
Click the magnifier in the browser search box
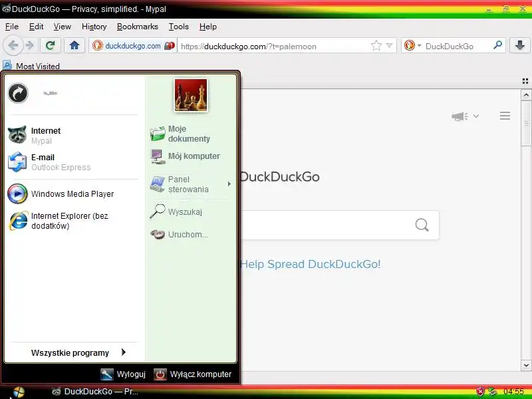click(497, 45)
